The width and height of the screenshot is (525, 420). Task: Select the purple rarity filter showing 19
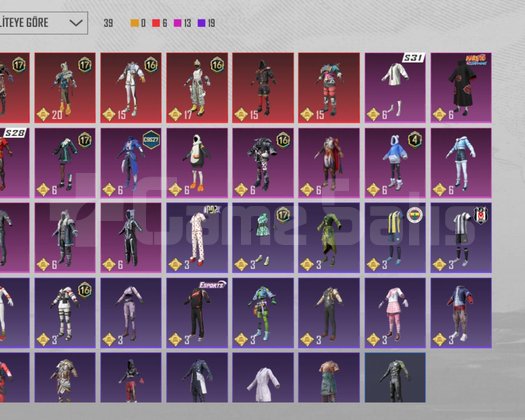[206, 23]
